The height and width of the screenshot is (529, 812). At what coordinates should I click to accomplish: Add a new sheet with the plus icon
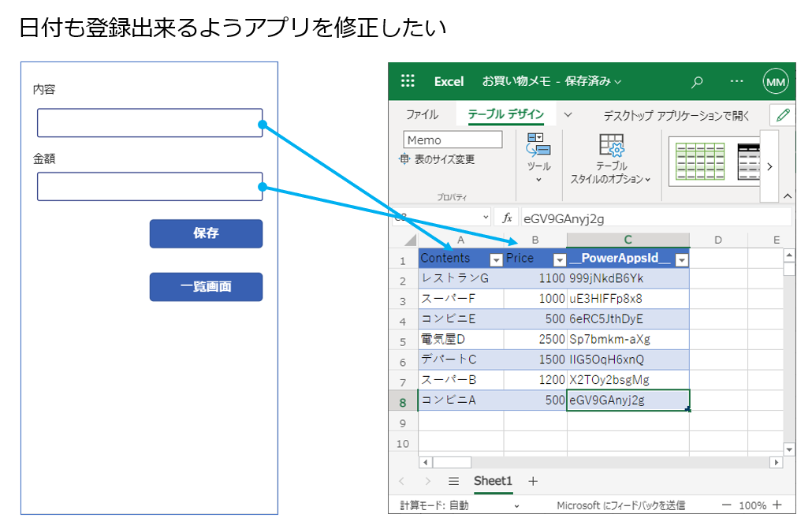coord(533,481)
